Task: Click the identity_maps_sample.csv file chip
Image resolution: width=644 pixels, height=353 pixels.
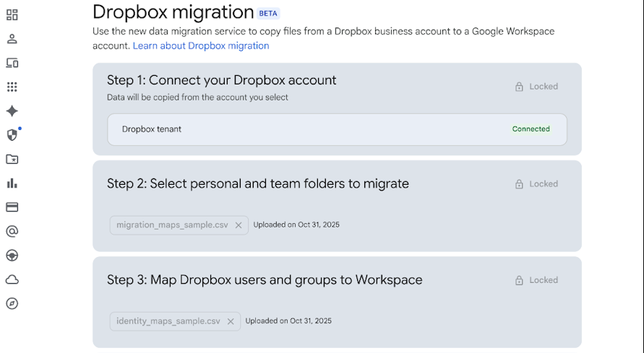Action: point(168,321)
